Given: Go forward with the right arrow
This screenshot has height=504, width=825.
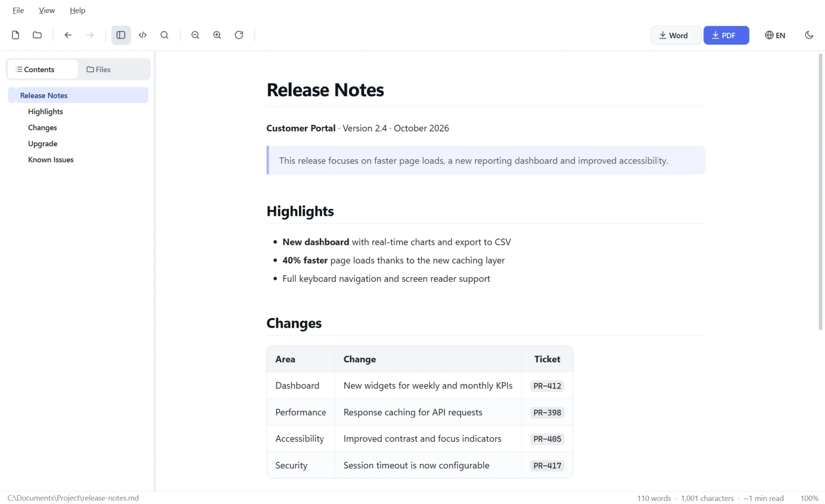Looking at the screenshot, I should pos(90,35).
